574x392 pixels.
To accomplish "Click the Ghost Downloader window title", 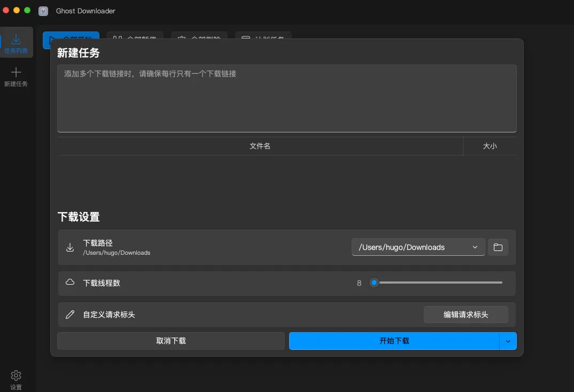I will click(x=86, y=11).
